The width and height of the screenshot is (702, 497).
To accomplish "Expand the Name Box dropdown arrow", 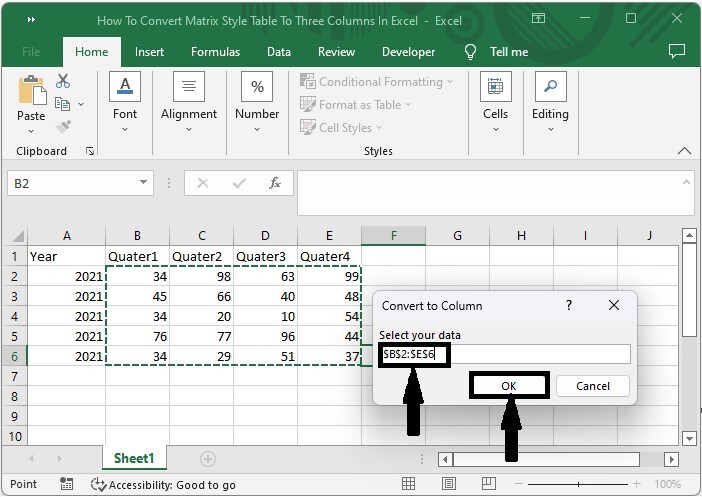I will tap(144, 183).
